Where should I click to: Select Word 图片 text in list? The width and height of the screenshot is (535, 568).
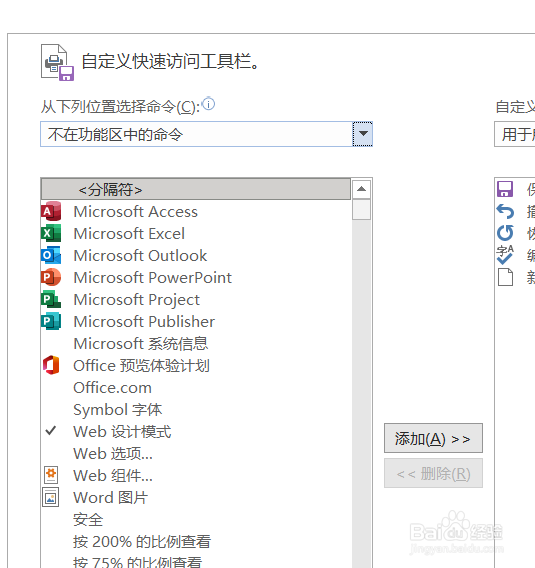coord(110,498)
